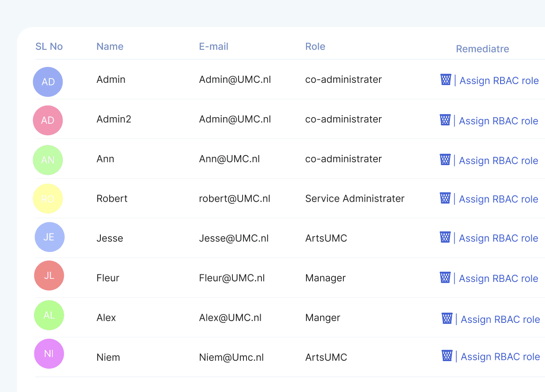Open the green AN avatar for Ann

pos(48,160)
